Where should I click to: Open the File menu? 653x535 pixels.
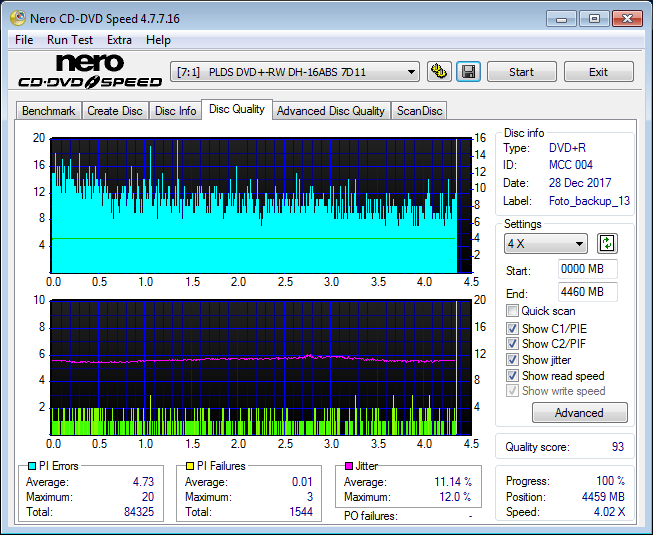[x=24, y=40]
